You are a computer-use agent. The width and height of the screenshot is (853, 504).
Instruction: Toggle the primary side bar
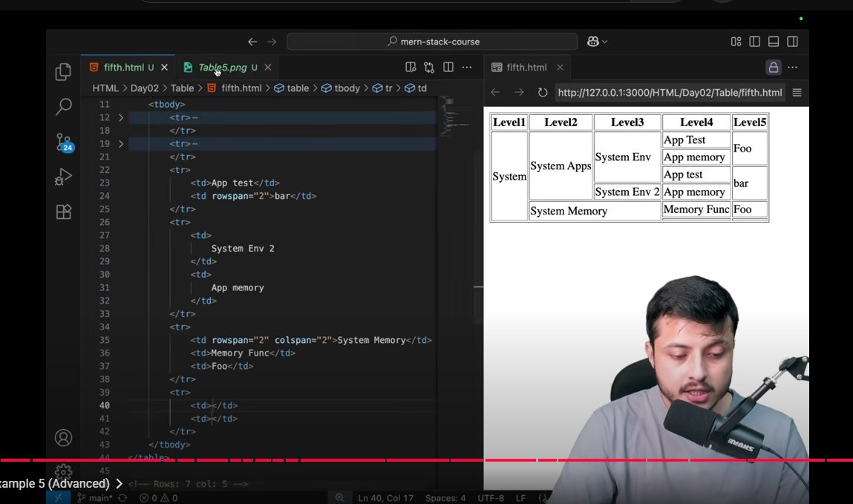click(754, 42)
